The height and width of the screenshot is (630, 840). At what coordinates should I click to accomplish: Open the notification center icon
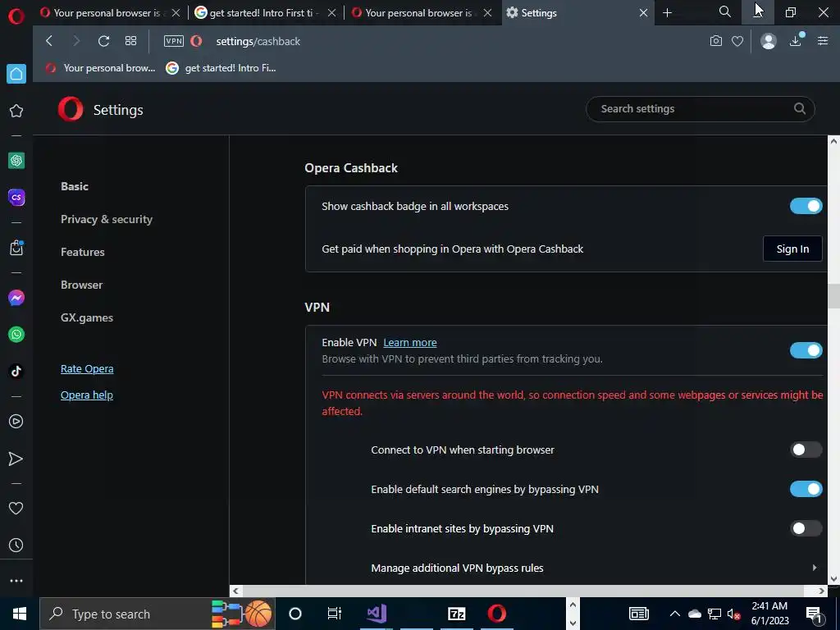click(x=814, y=614)
